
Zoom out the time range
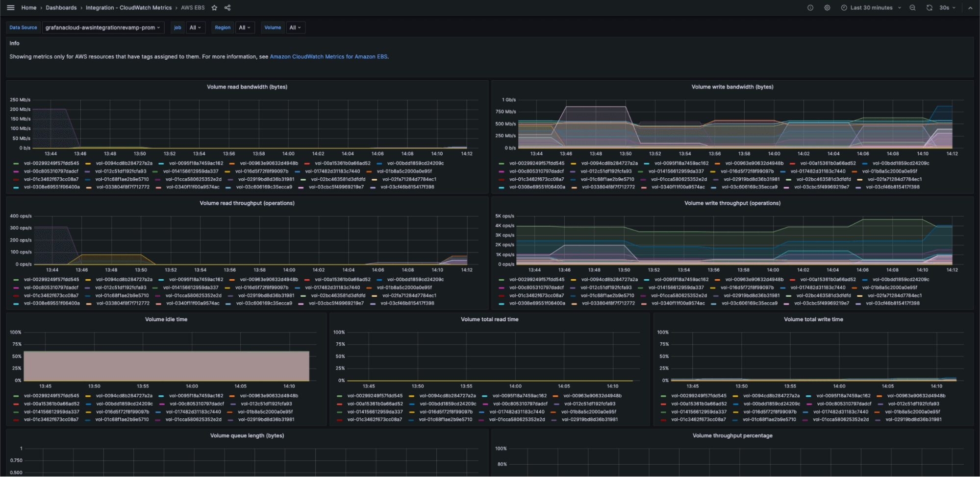tap(912, 8)
